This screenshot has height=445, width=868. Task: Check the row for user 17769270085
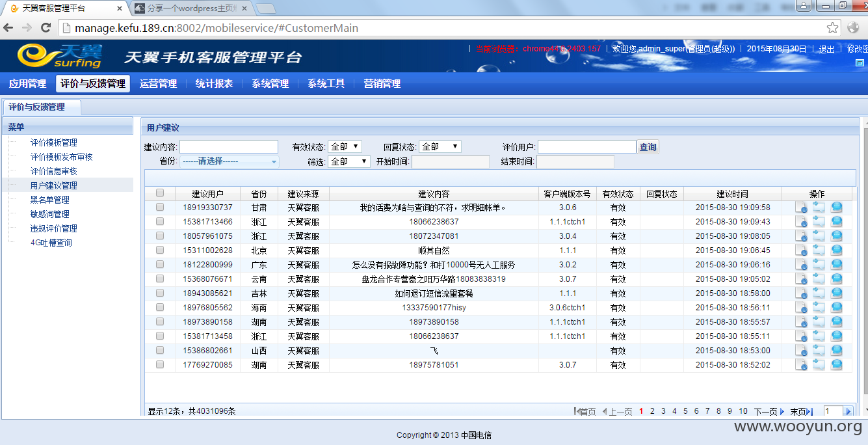pyautogui.click(x=160, y=365)
